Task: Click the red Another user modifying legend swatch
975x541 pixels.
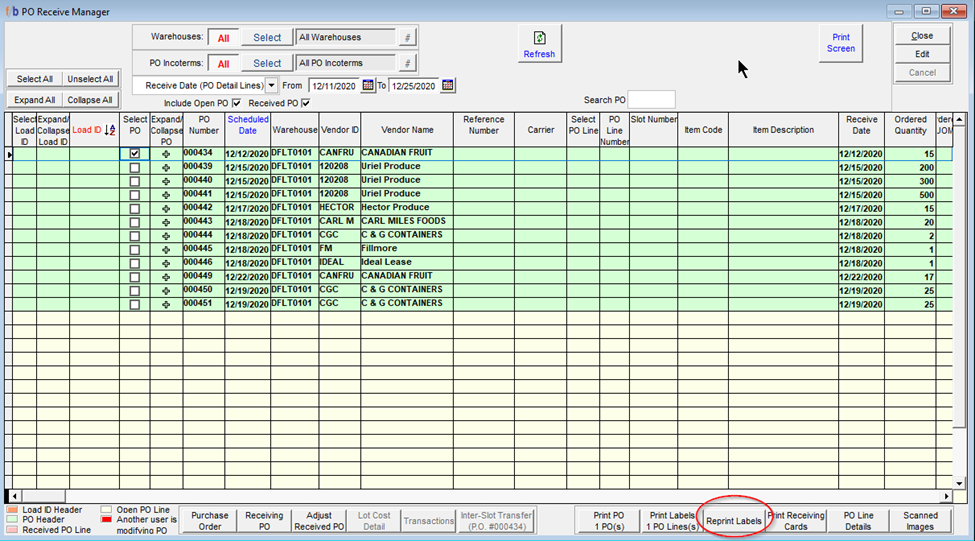Action: (107, 520)
